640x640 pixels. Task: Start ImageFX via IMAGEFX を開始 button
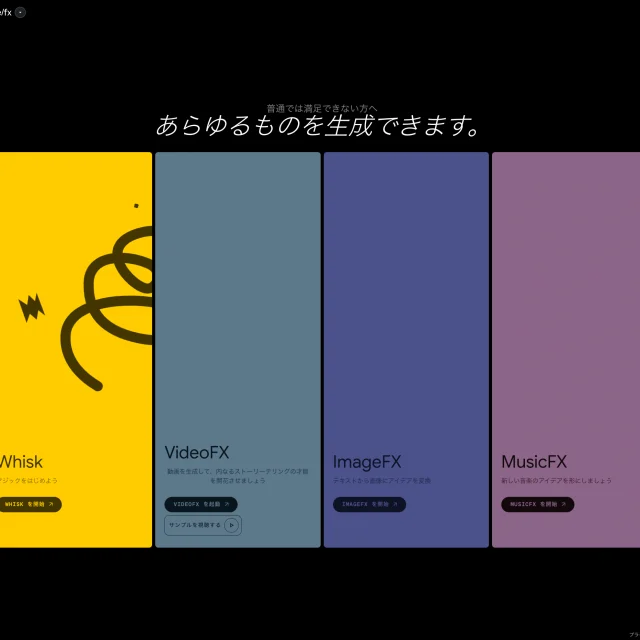369,504
